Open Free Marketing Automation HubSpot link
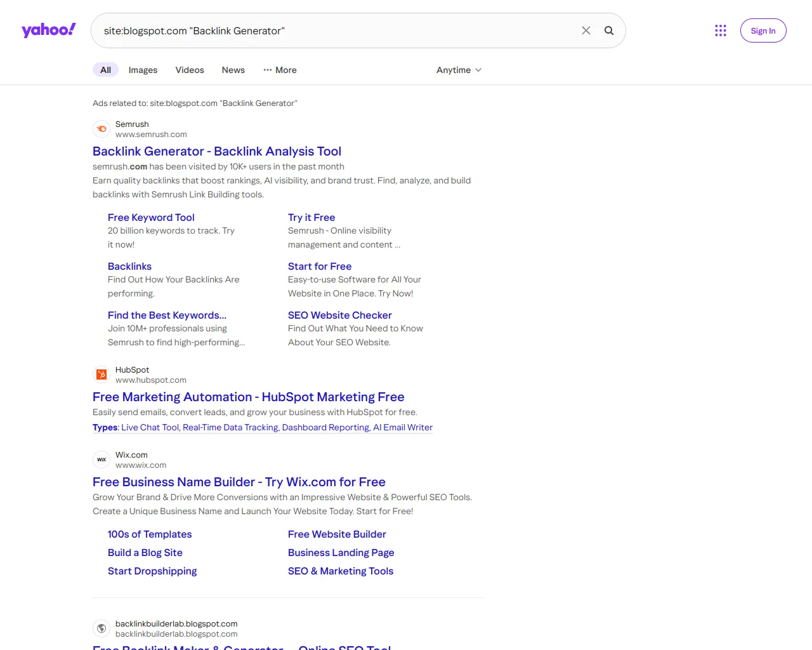Image resolution: width=812 pixels, height=650 pixels. (249, 397)
